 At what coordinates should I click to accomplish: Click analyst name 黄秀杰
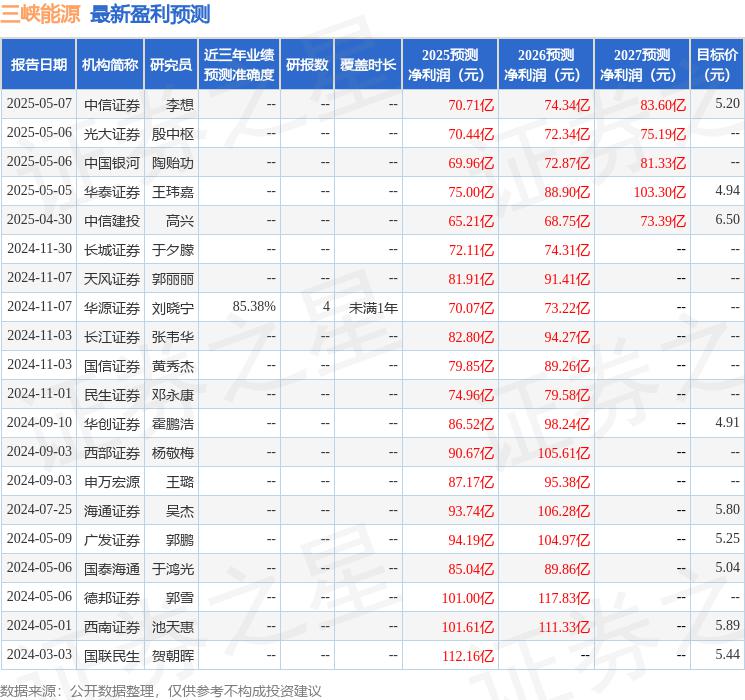pos(172,366)
